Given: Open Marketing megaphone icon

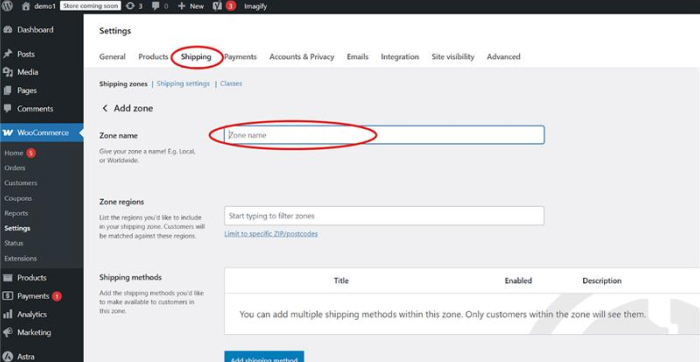Looking at the screenshot, I should (x=7, y=333).
